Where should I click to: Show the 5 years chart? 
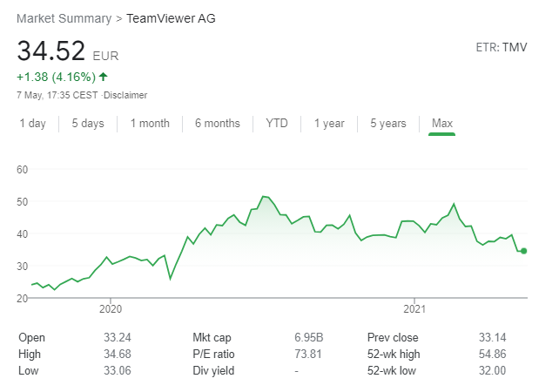pos(387,124)
